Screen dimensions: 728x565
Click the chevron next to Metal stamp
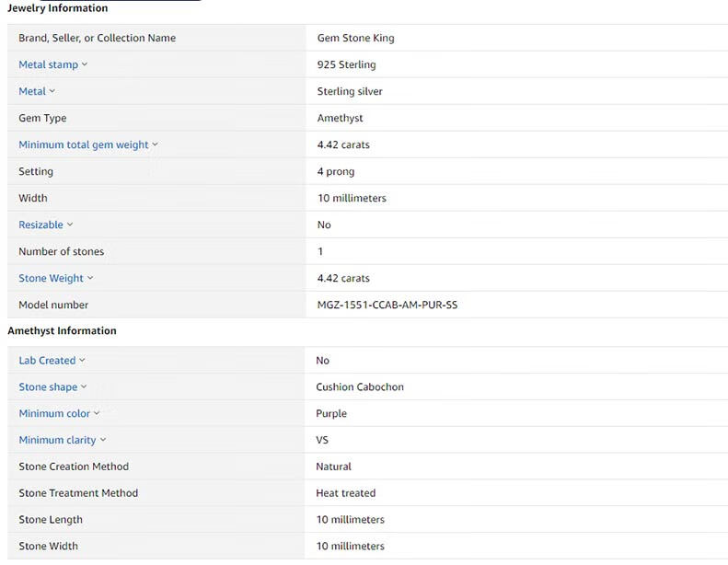[x=85, y=64]
